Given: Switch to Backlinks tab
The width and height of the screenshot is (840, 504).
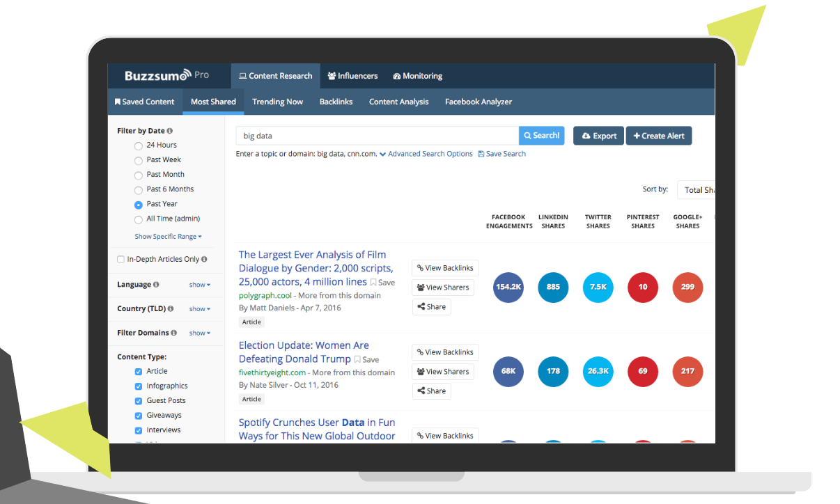Looking at the screenshot, I should [x=336, y=102].
